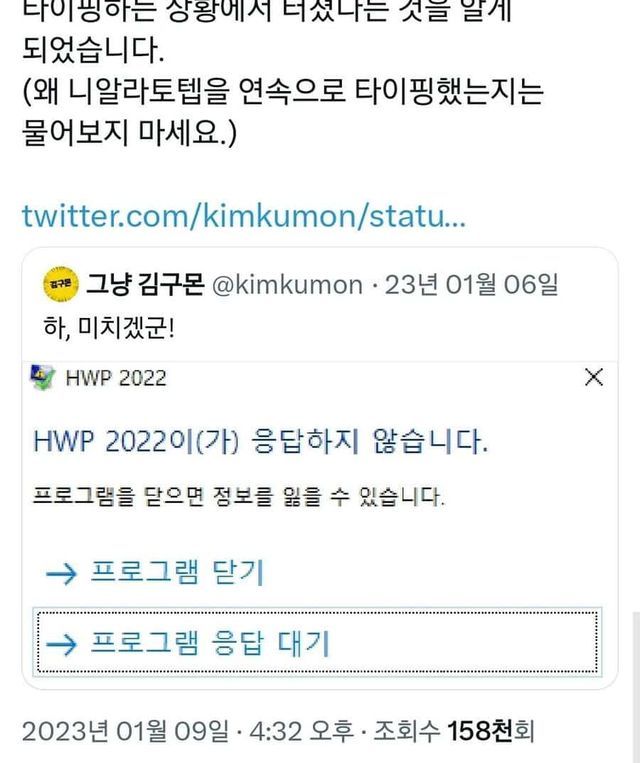Click the scrollbar on the right edge

click(636, 686)
